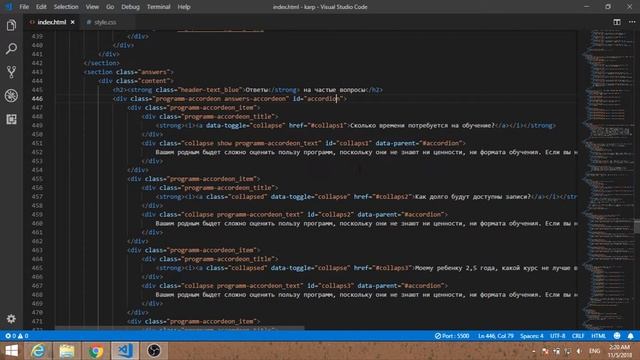640x360 pixels.
Task: Close the index.html tab
Action: point(73,22)
